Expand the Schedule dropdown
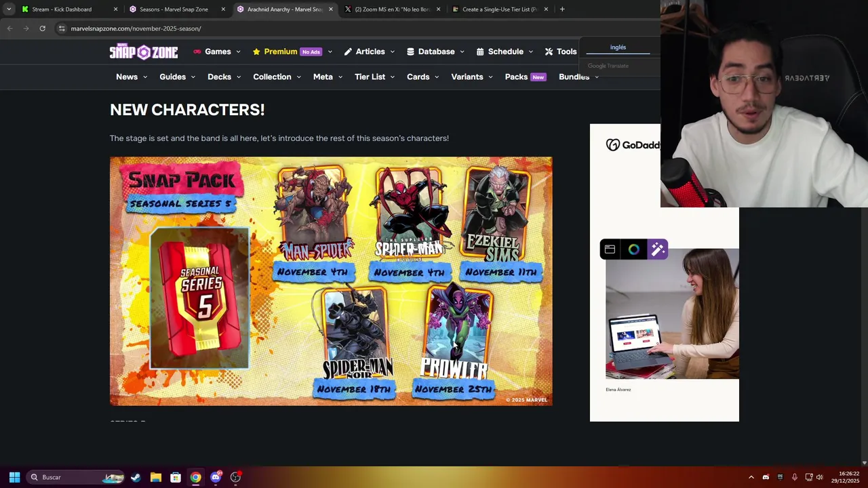This screenshot has width=868, height=488. pos(530,52)
